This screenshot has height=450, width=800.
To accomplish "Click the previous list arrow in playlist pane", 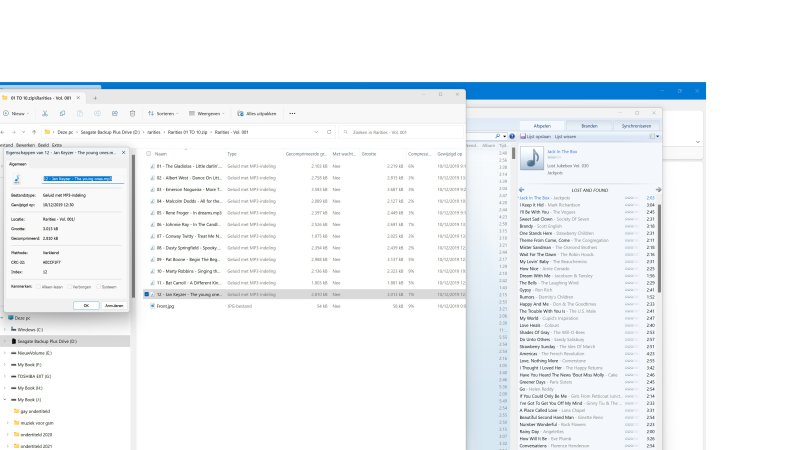I will 521,189.
